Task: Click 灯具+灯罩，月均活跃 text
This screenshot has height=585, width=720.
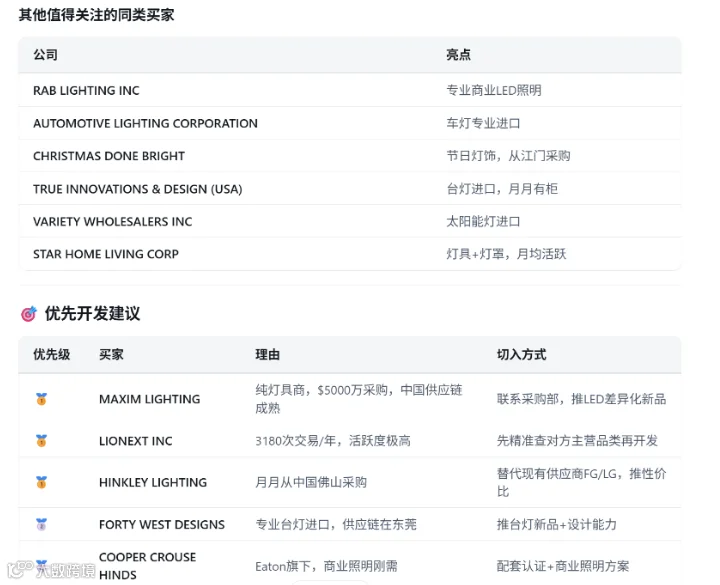Action: [506, 254]
